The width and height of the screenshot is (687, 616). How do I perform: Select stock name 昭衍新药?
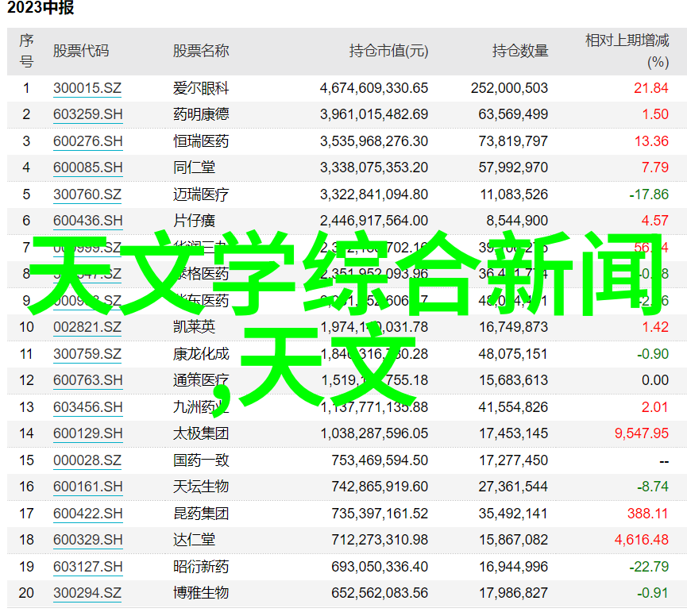pyautogui.click(x=201, y=567)
